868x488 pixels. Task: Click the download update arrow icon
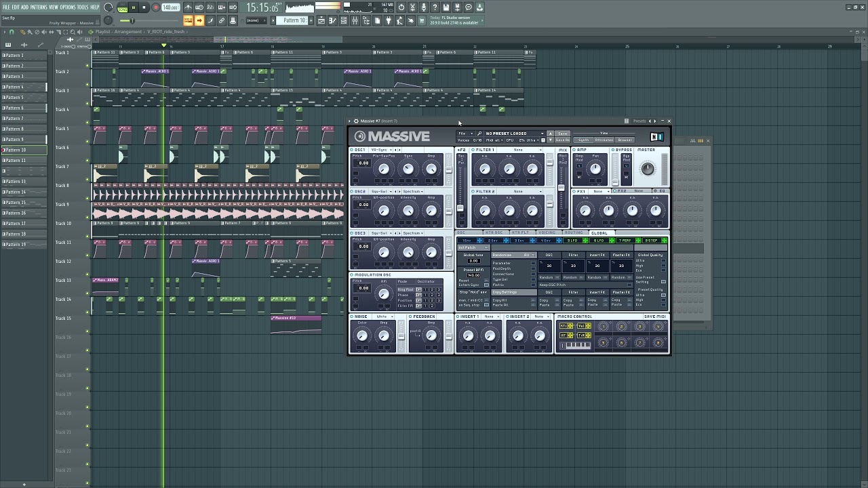tap(480, 7)
